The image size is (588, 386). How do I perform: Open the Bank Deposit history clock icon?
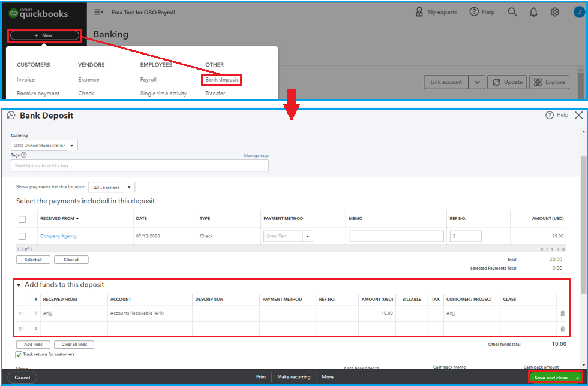[x=11, y=116]
